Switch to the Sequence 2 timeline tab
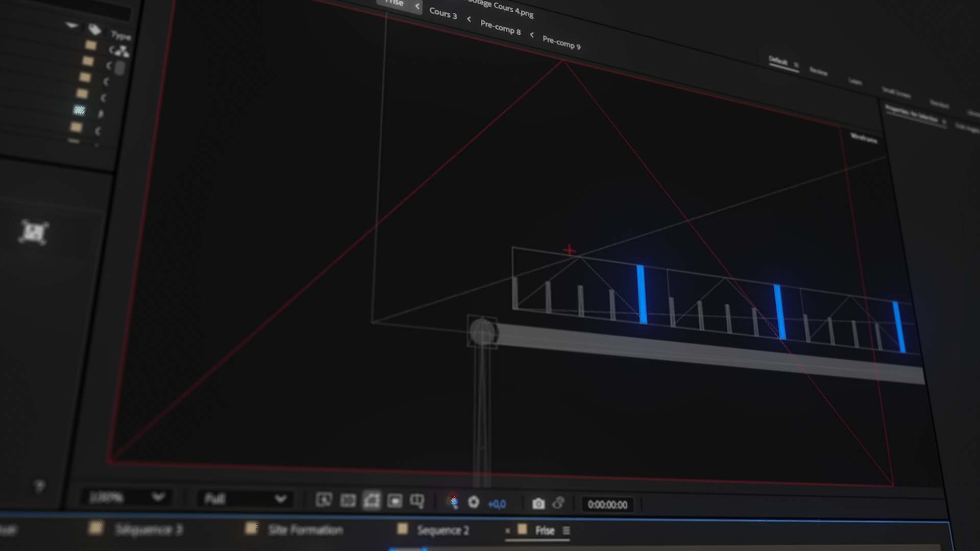The height and width of the screenshot is (551, 980). 442,530
